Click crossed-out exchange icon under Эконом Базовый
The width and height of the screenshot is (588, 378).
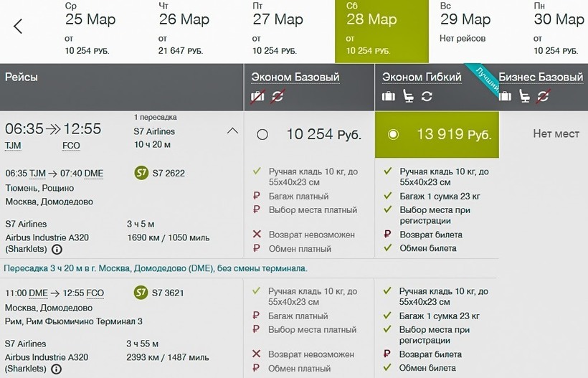coord(278,97)
